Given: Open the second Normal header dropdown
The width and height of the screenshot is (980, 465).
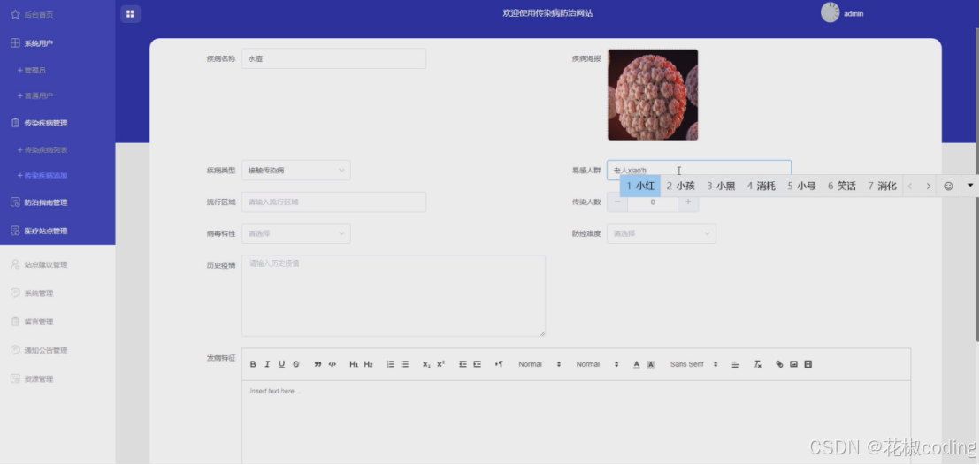Looking at the screenshot, I should click(597, 364).
